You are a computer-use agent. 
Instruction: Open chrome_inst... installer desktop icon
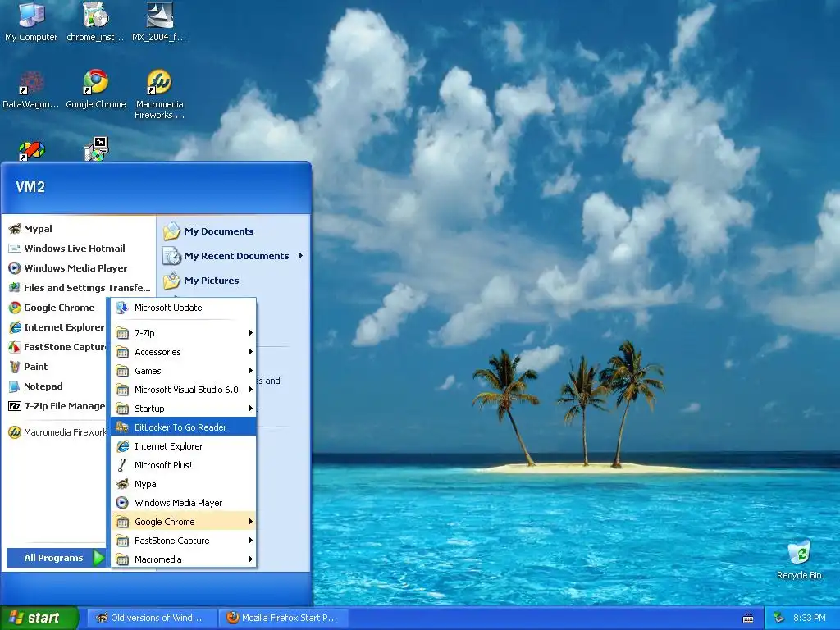95,21
